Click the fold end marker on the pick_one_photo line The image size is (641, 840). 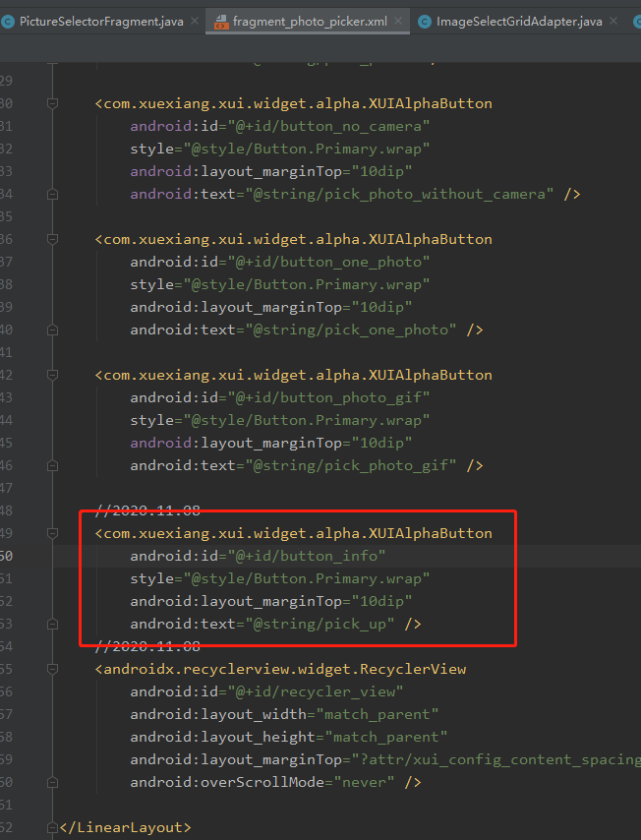pos(52,330)
